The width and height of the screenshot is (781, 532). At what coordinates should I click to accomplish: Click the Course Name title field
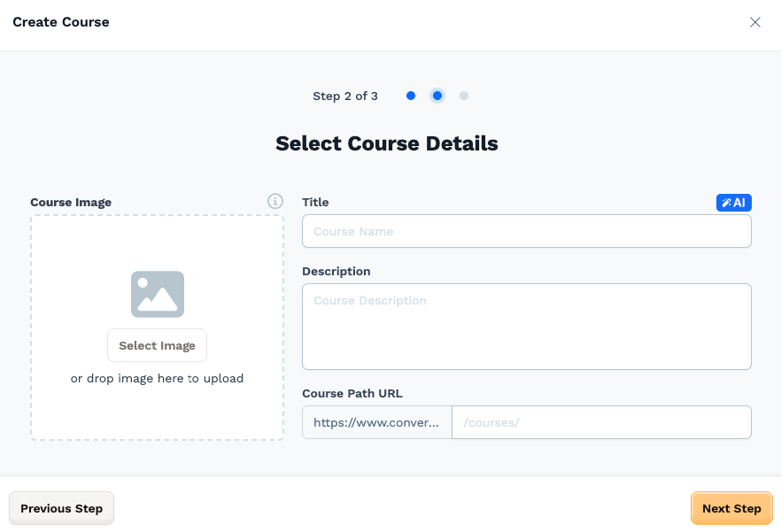point(527,231)
